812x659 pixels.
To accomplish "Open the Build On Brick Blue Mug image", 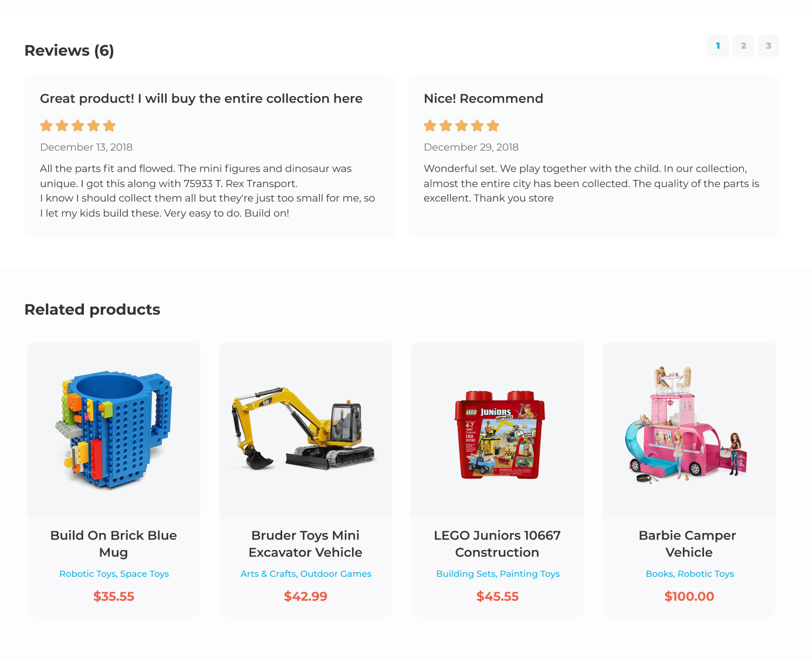I will 114,429.
